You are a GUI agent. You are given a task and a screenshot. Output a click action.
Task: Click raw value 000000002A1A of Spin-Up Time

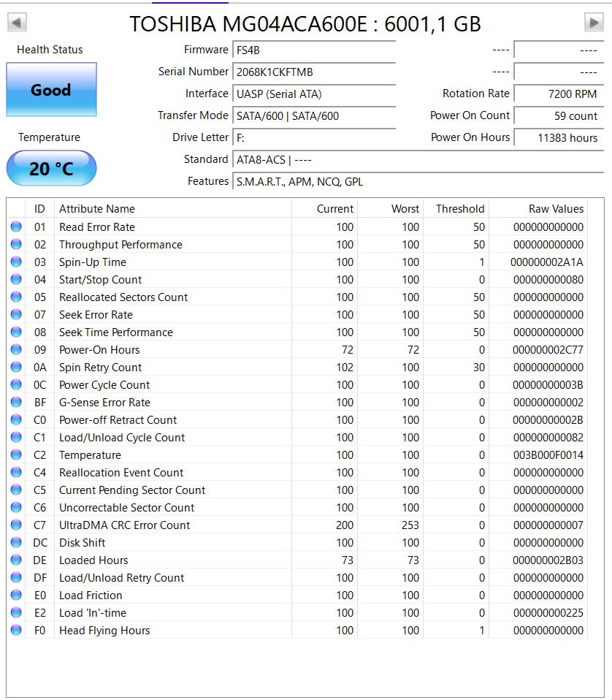[547, 262]
